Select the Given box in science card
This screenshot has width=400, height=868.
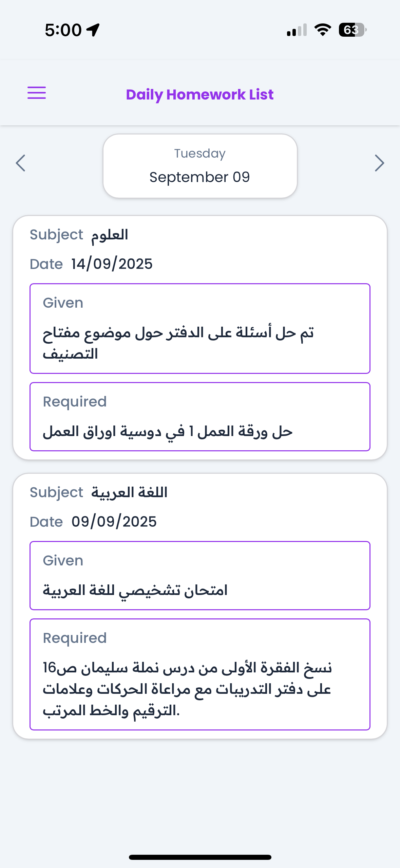200,328
